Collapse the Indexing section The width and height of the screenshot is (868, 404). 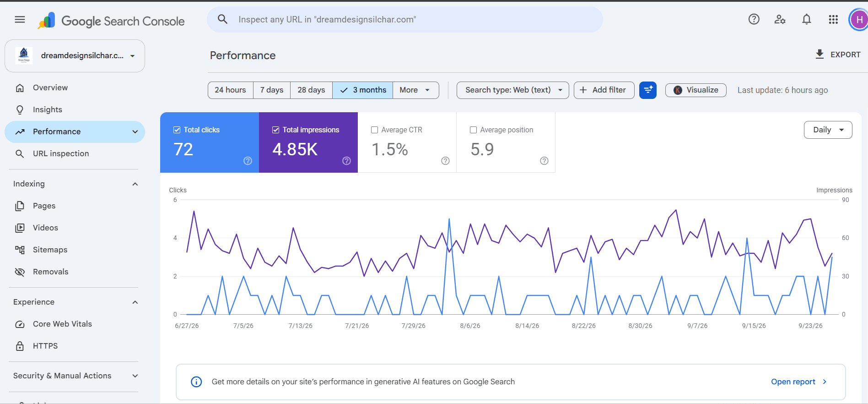135,184
